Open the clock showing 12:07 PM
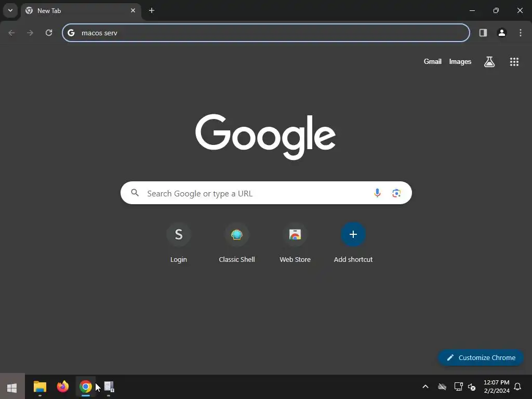Image resolution: width=532 pixels, height=399 pixels. (496, 387)
